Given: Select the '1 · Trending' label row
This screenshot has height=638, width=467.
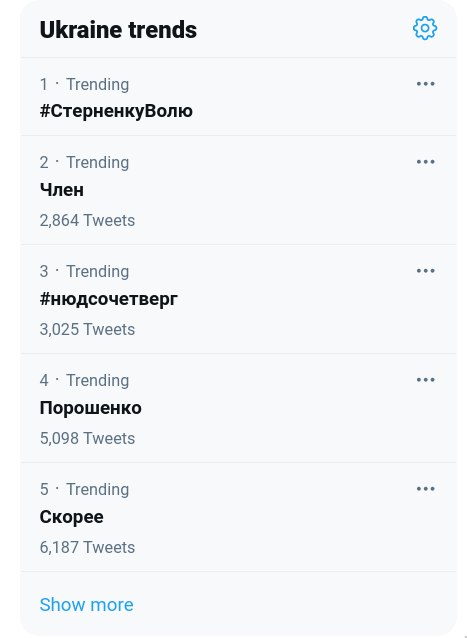Looking at the screenshot, I should click(85, 85).
